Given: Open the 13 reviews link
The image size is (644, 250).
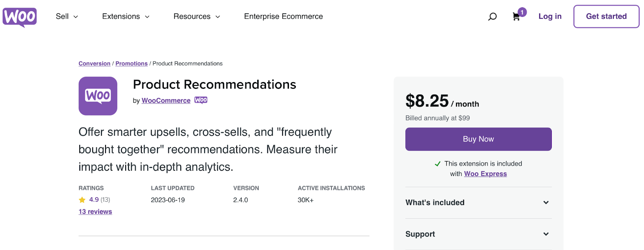Looking at the screenshot, I should click(95, 212).
